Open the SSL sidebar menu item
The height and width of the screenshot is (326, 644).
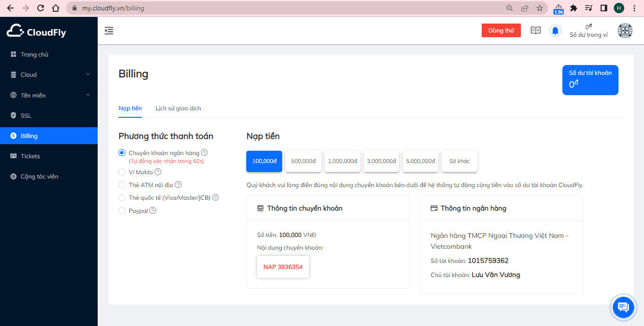[49, 115]
